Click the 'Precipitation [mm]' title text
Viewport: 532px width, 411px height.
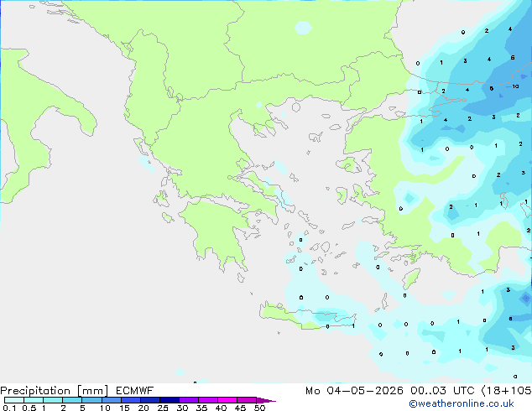(55, 391)
